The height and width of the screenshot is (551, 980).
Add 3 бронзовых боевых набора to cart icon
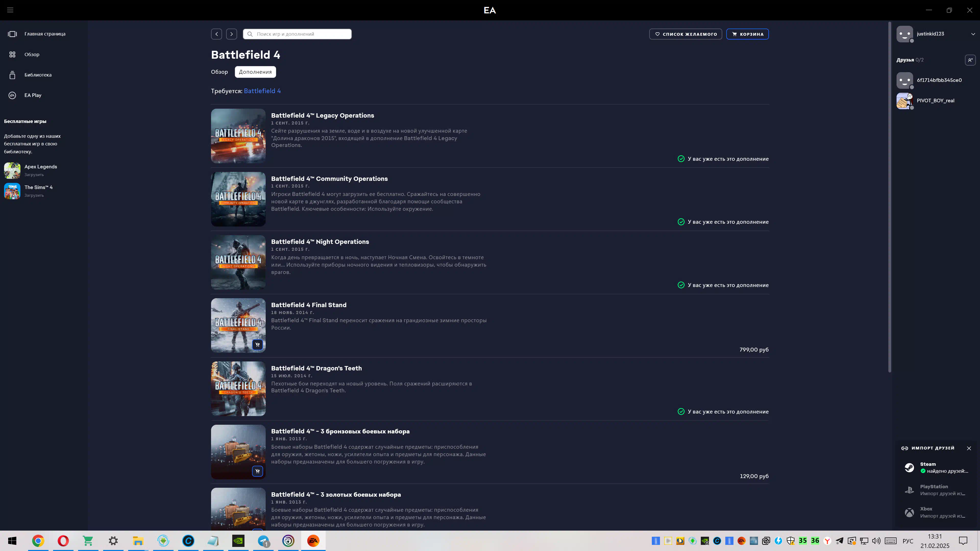point(258,471)
